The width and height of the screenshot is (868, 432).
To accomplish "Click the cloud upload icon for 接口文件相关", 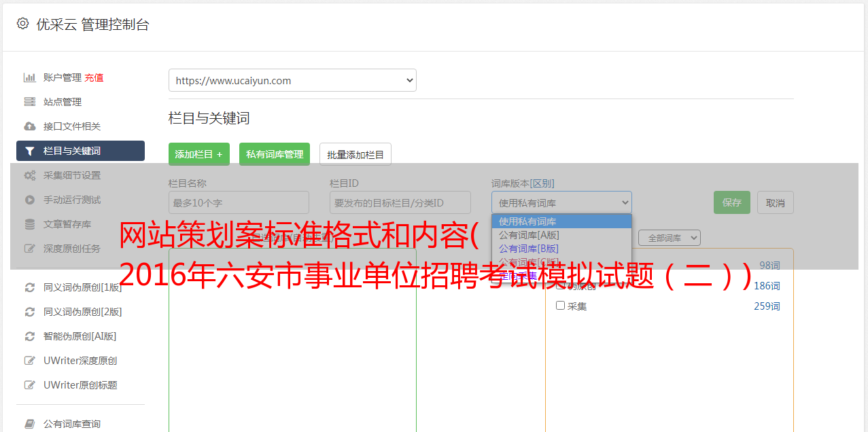I will point(30,126).
